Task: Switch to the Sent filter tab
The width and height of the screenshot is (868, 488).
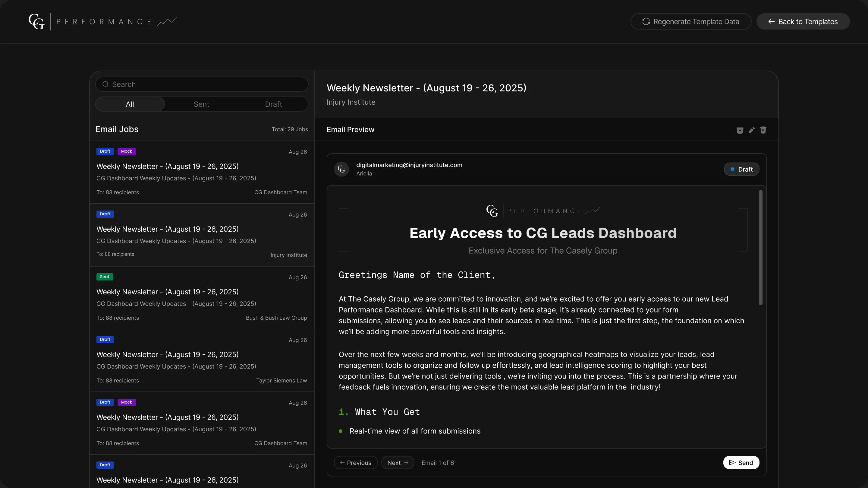Action: 202,104
